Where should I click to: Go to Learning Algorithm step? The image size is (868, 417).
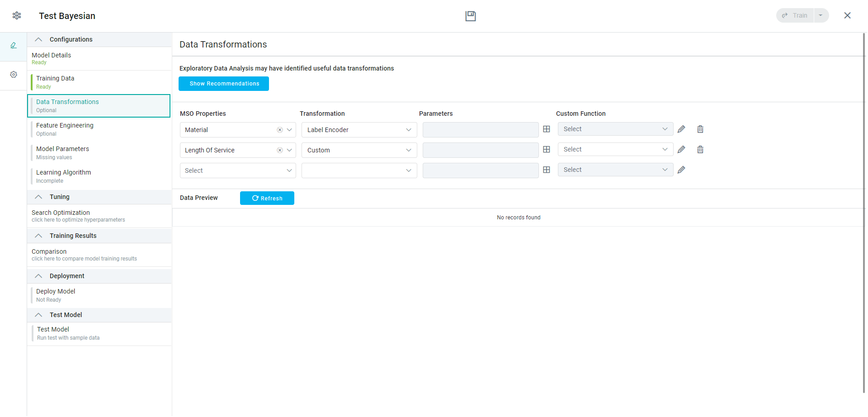pyautogui.click(x=63, y=176)
